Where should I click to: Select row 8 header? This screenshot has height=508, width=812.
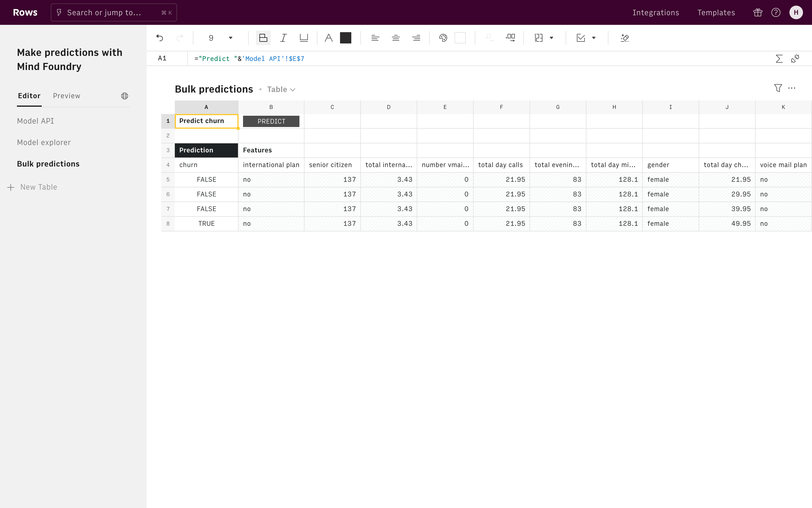[168, 224]
